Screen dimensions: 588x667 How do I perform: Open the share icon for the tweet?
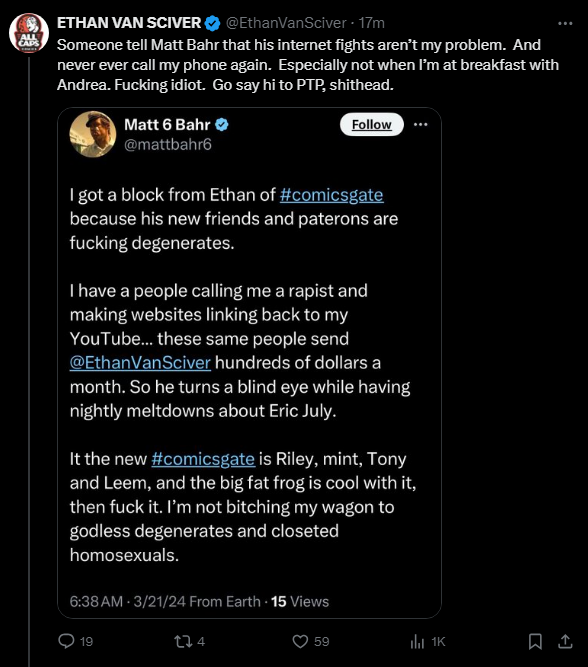pyautogui.click(x=565, y=641)
